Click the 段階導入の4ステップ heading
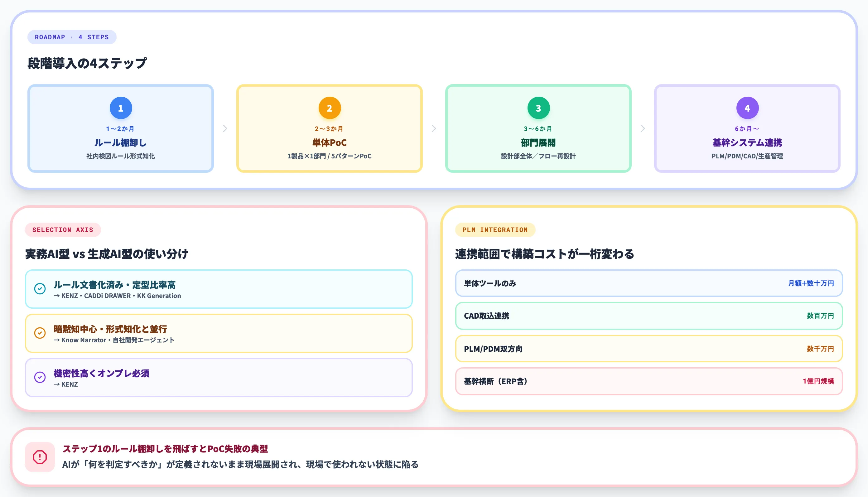868x497 pixels. click(x=87, y=64)
